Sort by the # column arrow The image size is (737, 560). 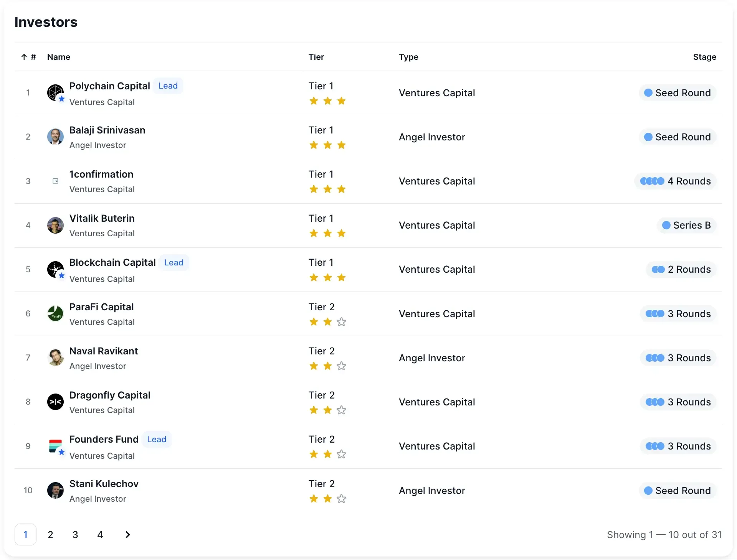(24, 57)
